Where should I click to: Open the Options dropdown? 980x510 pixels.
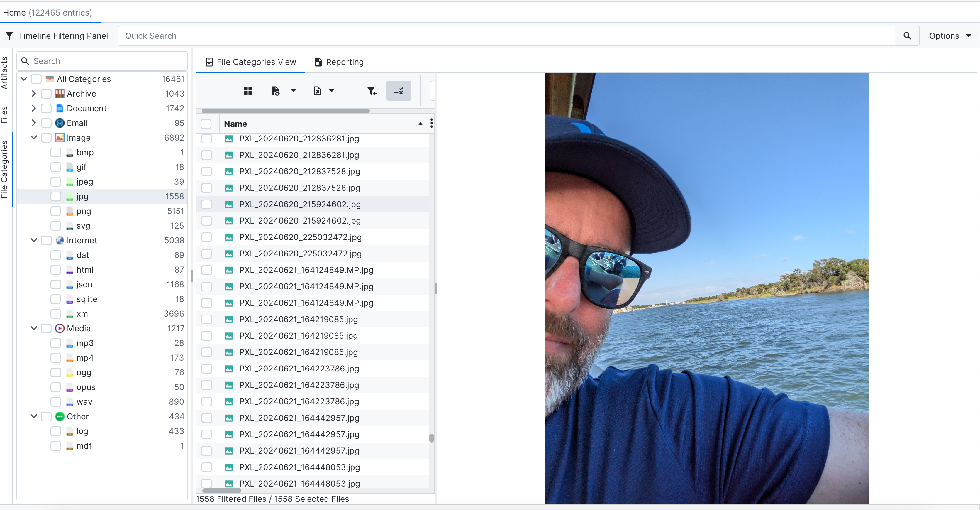(x=950, y=36)
